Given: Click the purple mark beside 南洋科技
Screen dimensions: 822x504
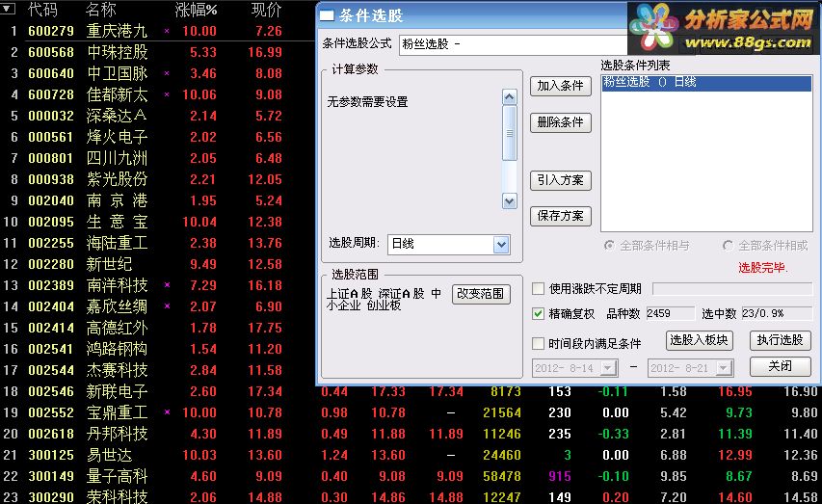Looking at the screenshot, I should point(167,285).
